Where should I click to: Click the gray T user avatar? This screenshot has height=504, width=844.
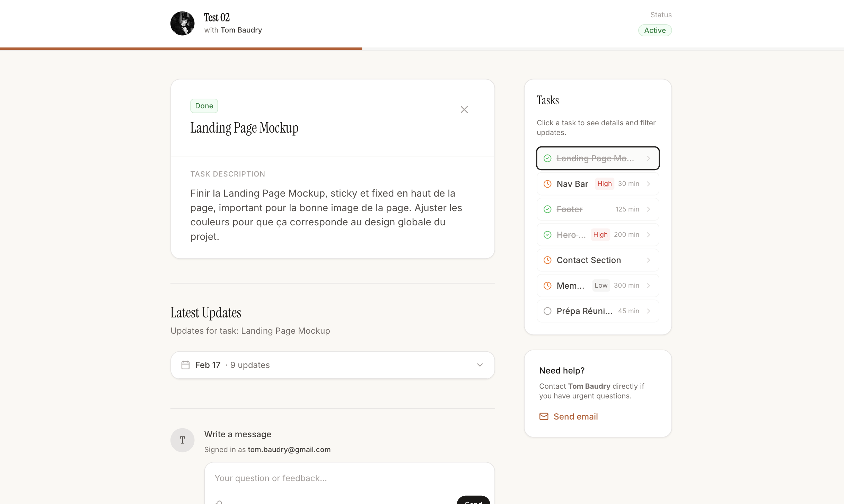click(182, 440)
